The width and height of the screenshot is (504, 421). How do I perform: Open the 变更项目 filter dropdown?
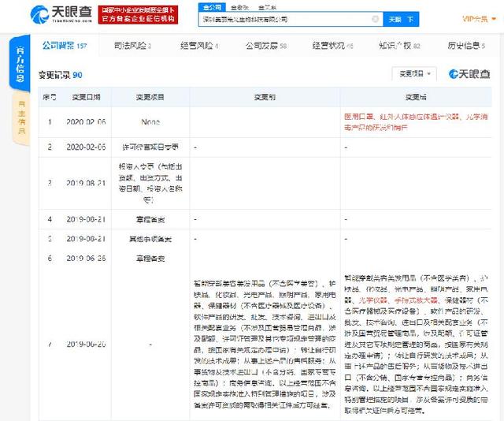414,73
